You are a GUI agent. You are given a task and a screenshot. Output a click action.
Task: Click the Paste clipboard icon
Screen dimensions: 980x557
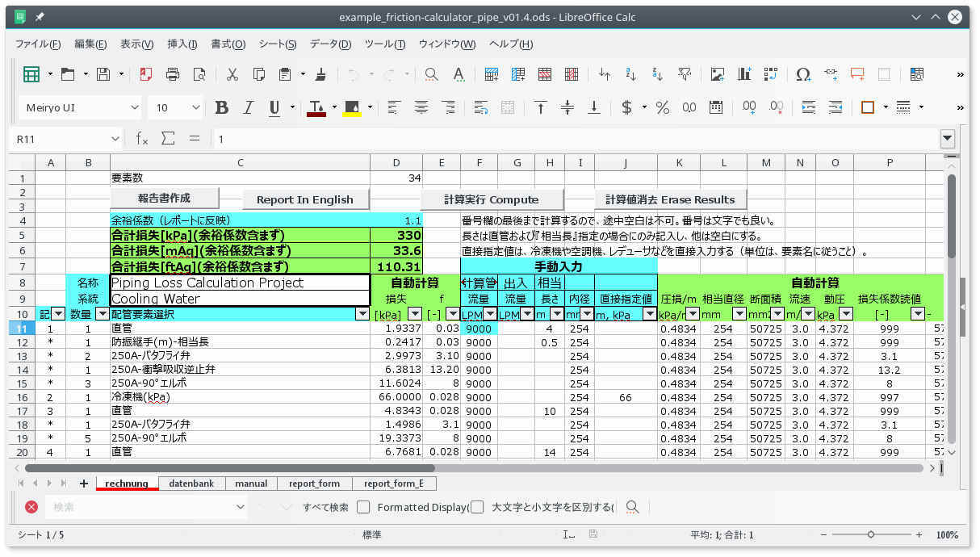click(285, 74)
